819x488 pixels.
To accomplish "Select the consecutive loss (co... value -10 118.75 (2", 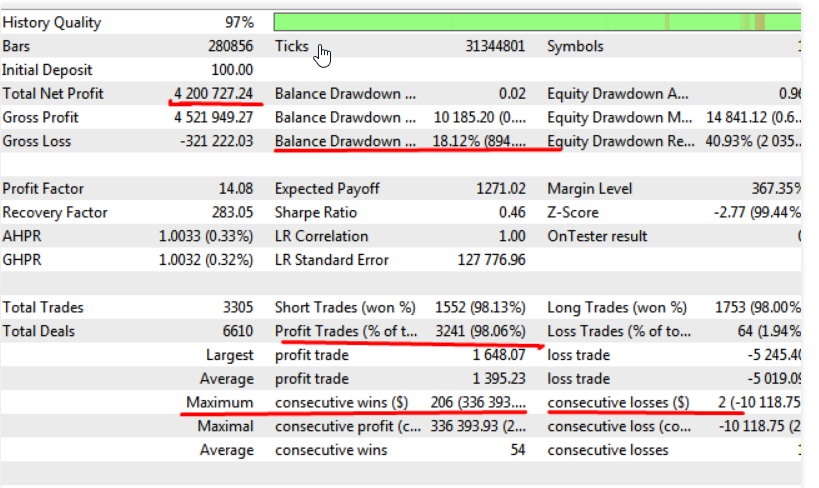I will [x=759, y=426].
